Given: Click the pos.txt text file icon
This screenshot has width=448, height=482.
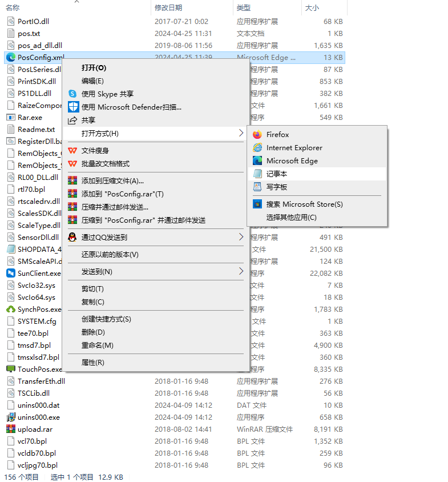Looking at the screenshot, I should (x=11, y=34).
